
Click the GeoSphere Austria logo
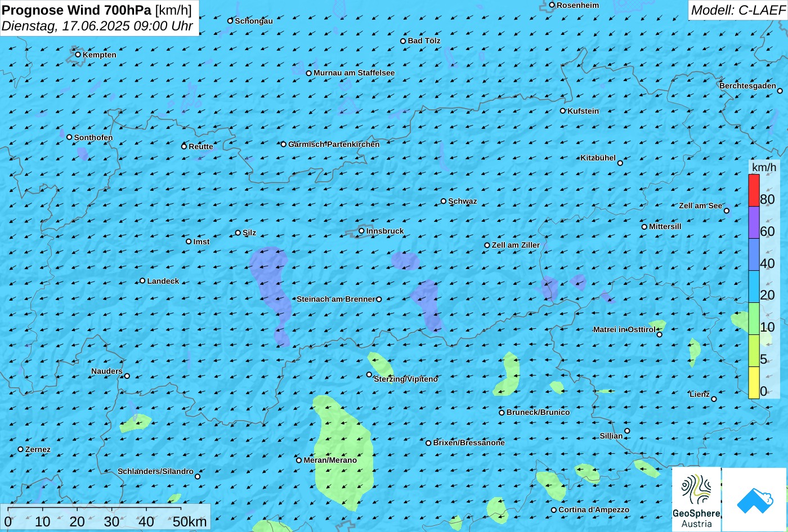point(696,499)
